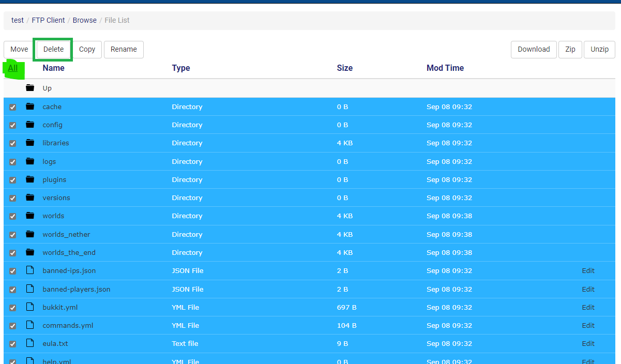621x364 pixels.
Task: Edit the commands.yml file
Action: 588,325
